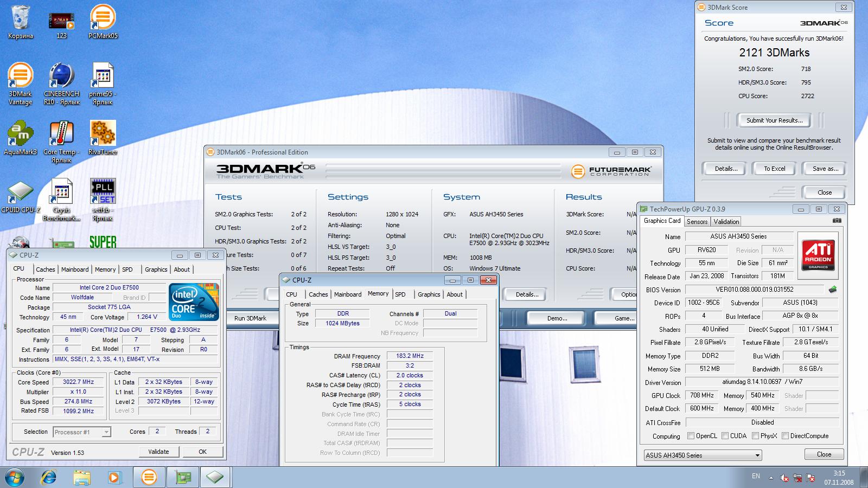
Task: Click Run 3DMark button
Action: [250, 318]
